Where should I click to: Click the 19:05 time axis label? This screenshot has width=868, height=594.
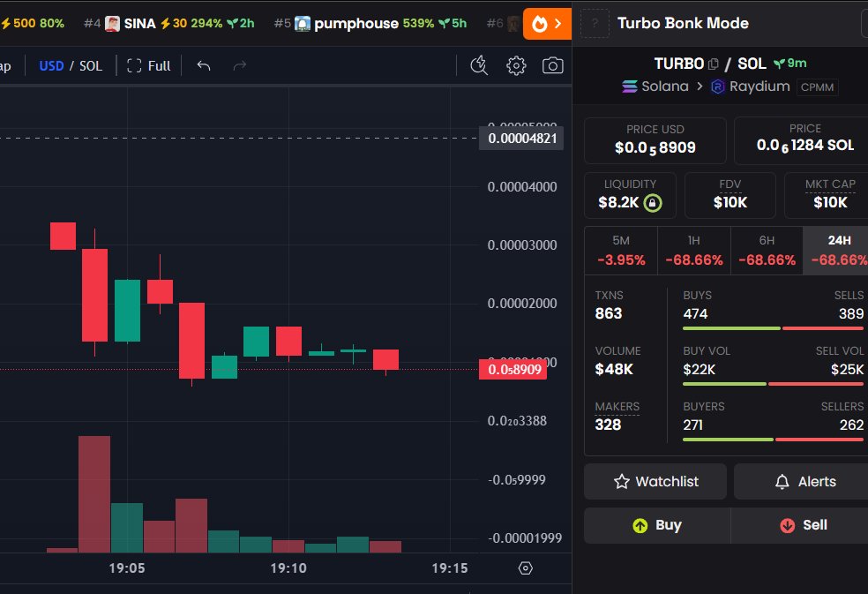coord(127,568)
